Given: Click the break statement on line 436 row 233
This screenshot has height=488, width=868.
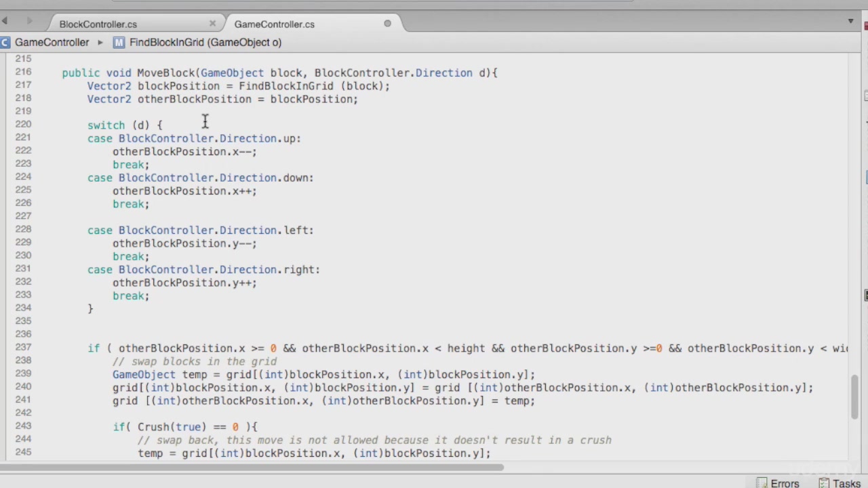Looking at the screenshot, I should 131,296.
